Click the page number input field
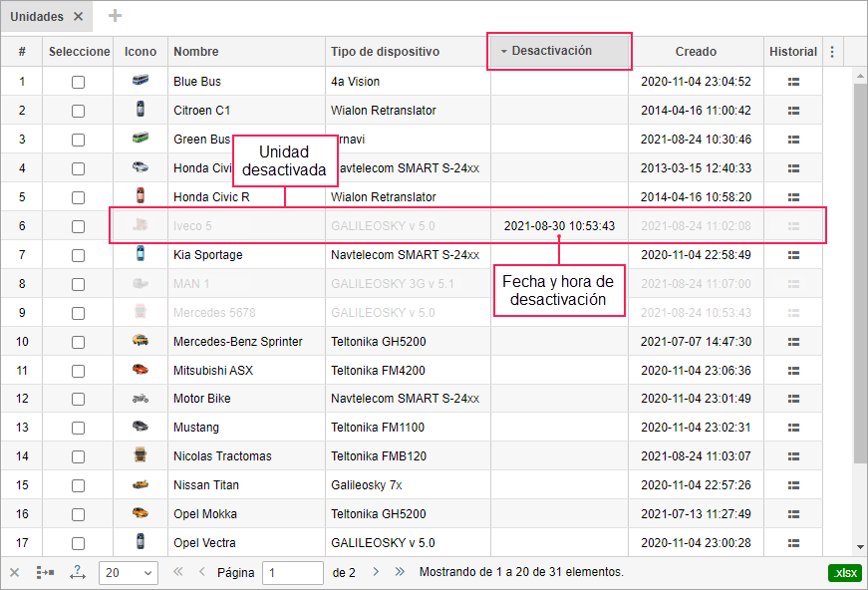The width and height of the screenshot is (868, 590). pyautogui.click(x=293, y=573)
